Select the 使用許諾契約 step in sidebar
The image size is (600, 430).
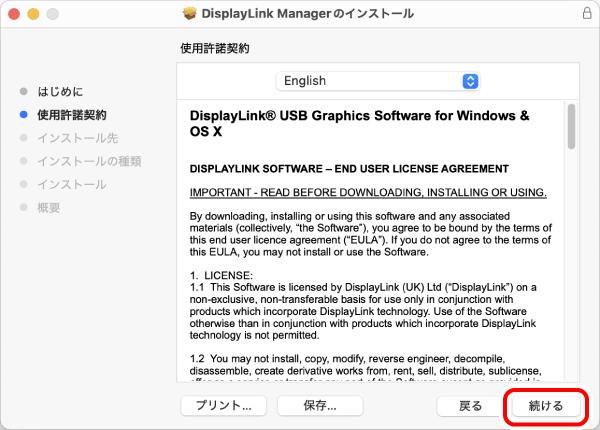click(x=72, y=115)
